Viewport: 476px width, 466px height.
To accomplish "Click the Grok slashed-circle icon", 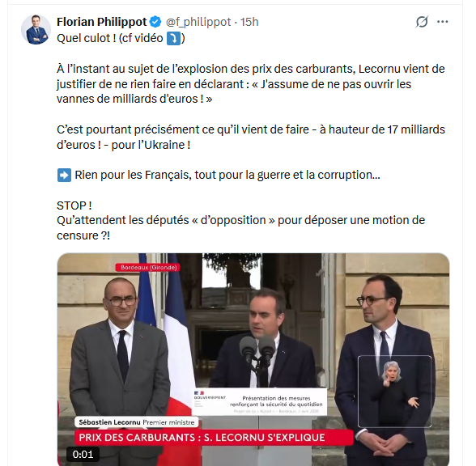I will (x=422, y=22).
